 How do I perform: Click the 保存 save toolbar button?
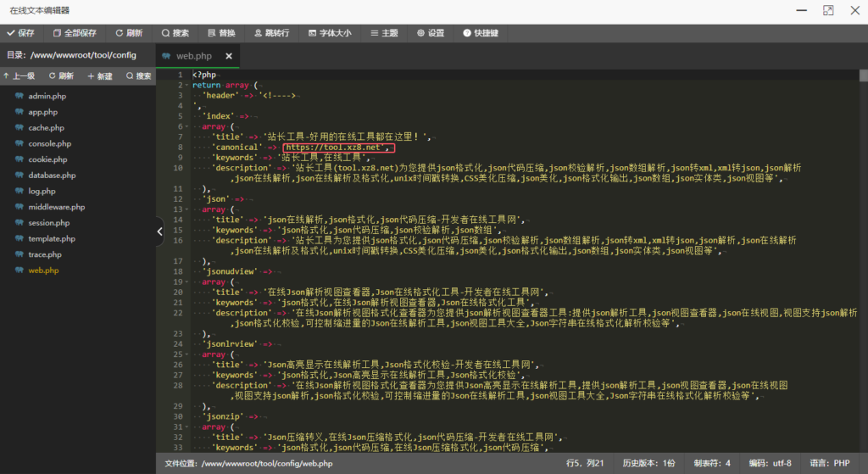click(20, 33)
